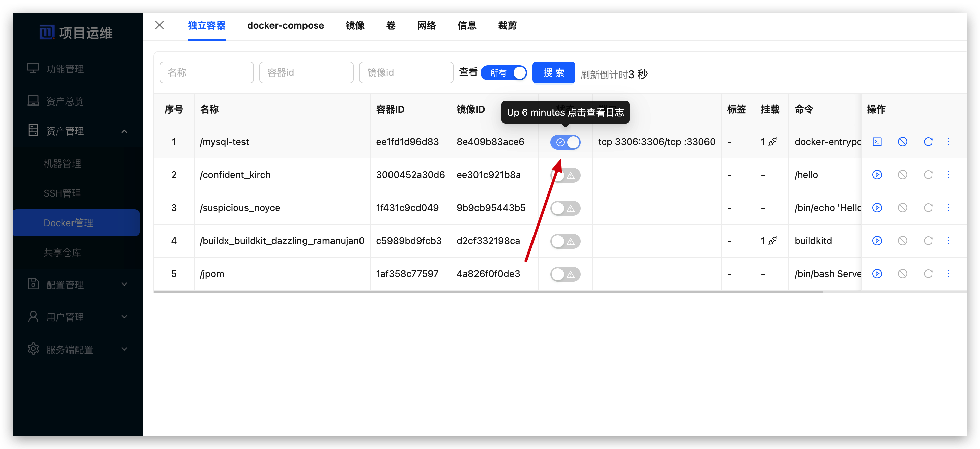Toggle the 查看 所有 view switch
The width and height of the screenshot is (980, 449).
click(x=504, y=72)
